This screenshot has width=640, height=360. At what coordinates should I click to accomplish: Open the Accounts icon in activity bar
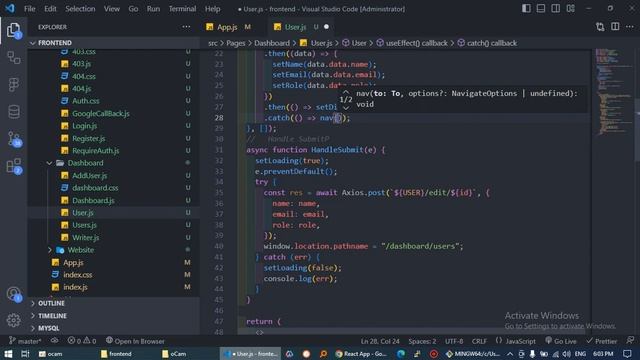[x=13, y=293]
